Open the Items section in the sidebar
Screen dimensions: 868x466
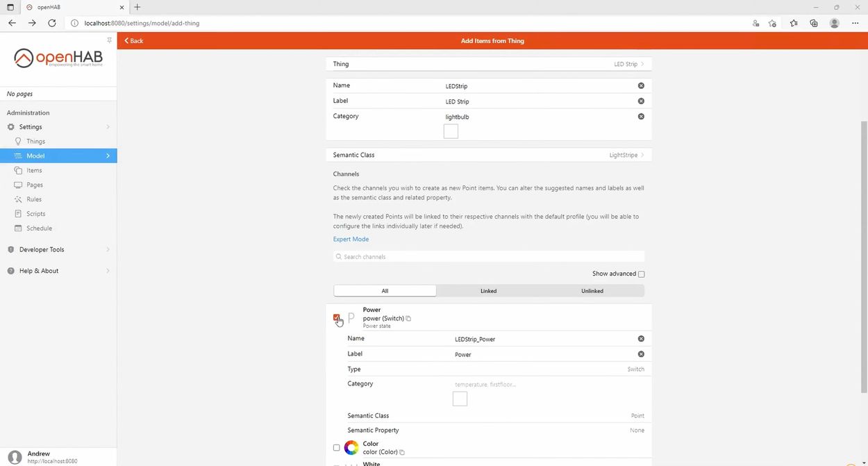click(34, 170)
